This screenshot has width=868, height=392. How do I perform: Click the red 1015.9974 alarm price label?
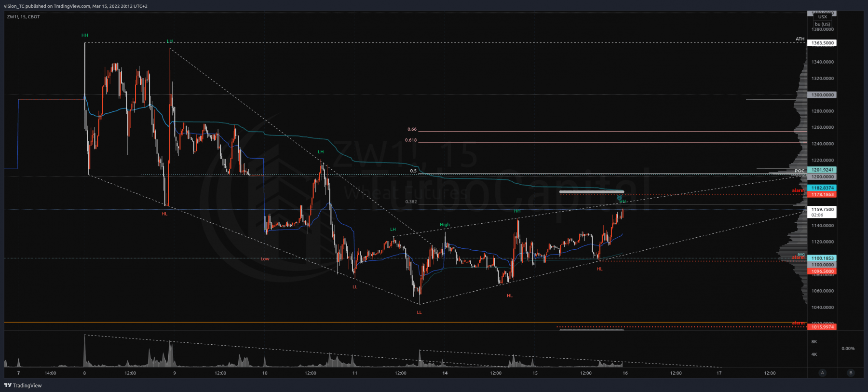point(822,327)
